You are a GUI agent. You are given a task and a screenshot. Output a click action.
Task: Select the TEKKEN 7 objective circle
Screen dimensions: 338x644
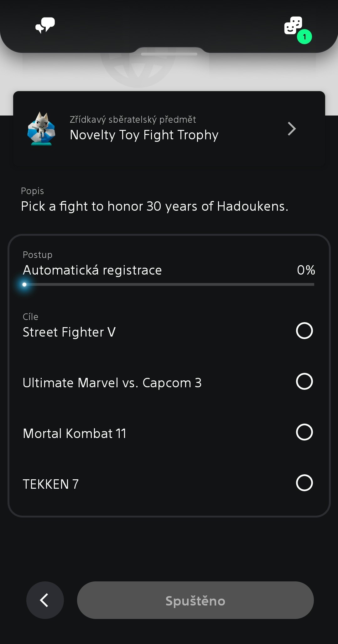pos(304,483)
